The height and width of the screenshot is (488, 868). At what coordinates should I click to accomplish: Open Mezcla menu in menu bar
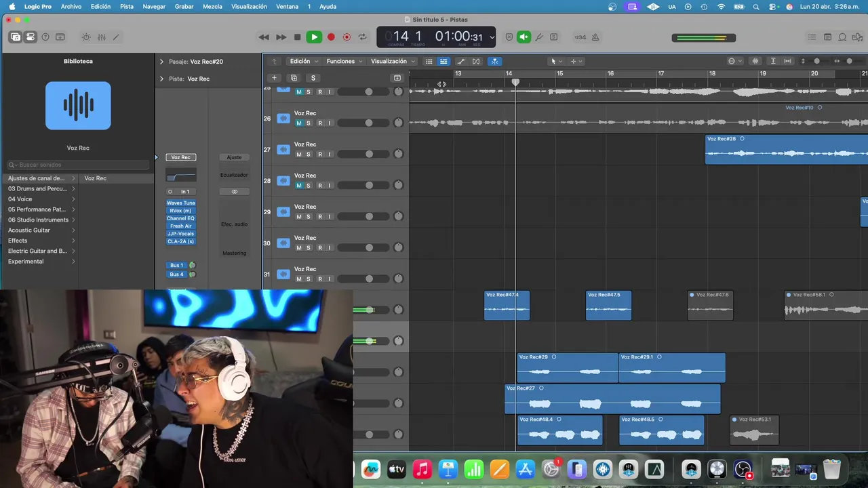212,6
